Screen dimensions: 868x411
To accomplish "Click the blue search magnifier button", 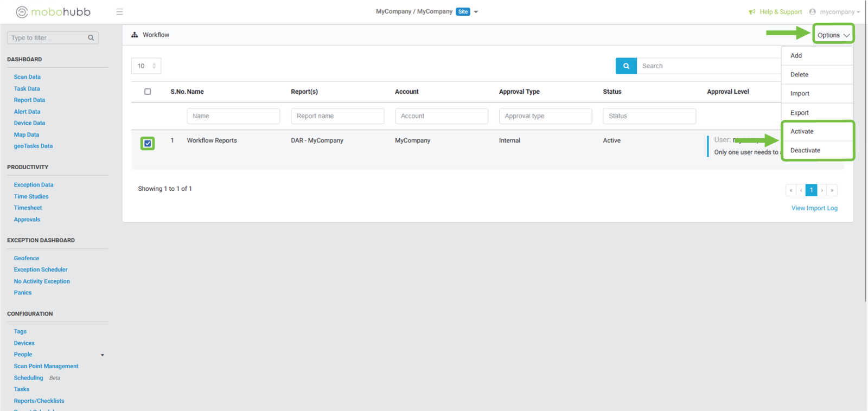I will tap(626, 66).
